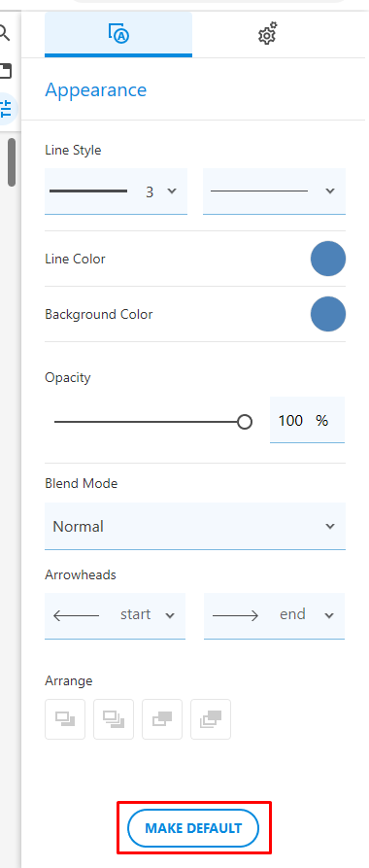
Task: Open the panel layout sidebar icon
Action: point(5,71)
